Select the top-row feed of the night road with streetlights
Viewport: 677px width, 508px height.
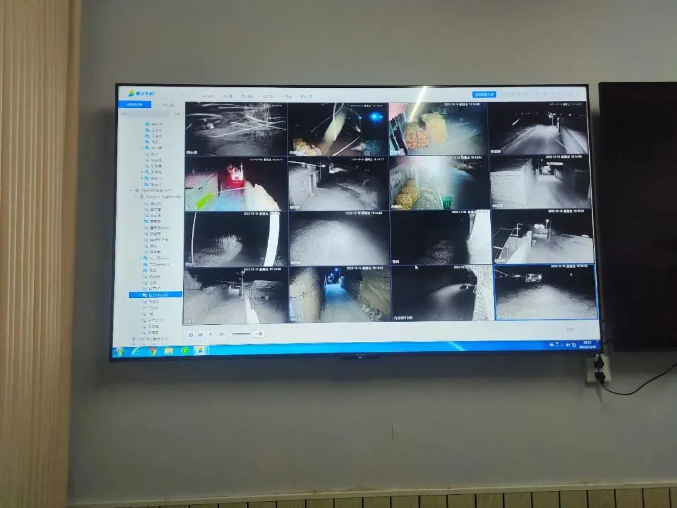tap(539, 128)
